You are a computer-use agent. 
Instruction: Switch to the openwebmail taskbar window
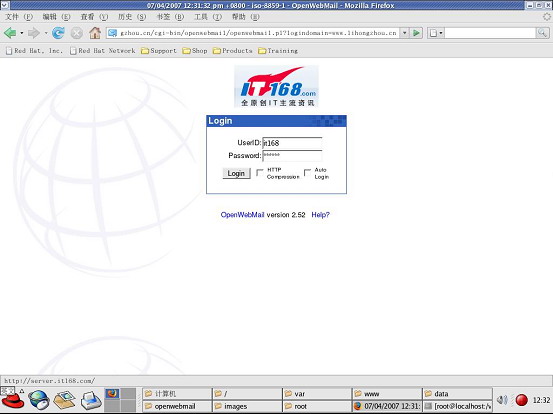tap(177, 406)
